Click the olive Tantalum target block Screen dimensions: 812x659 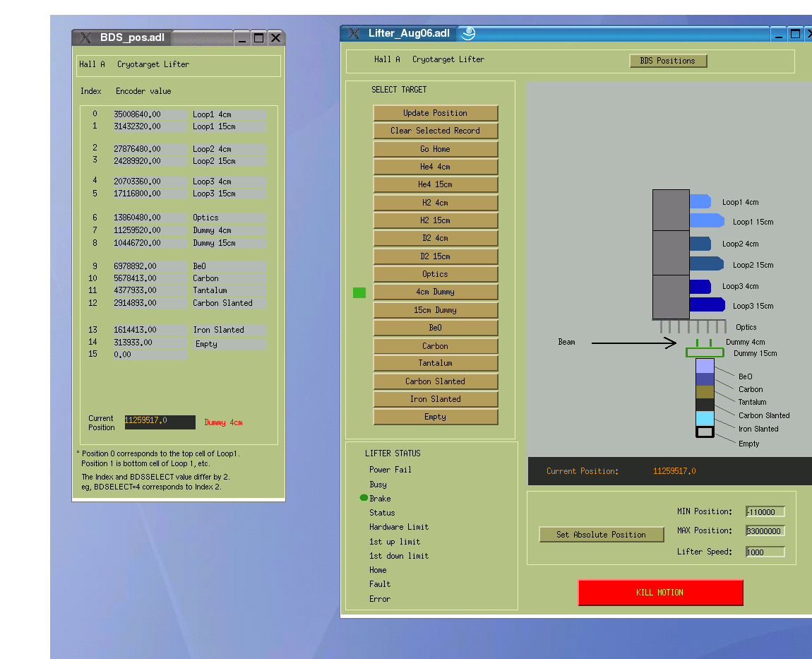coord(705,392)
